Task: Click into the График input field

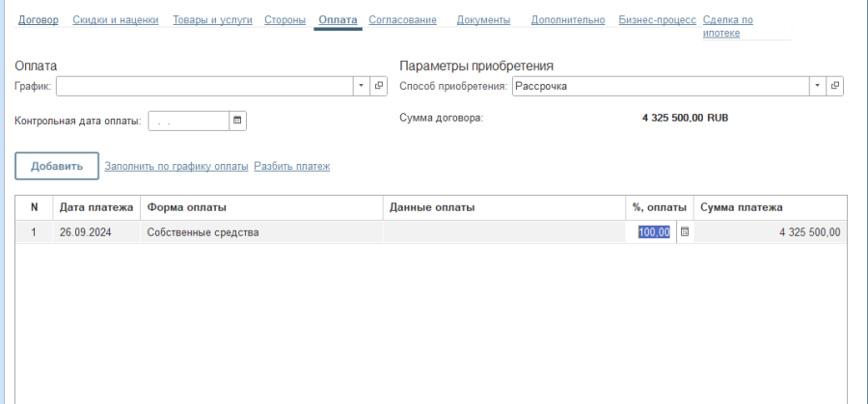Action: tap(204, 86)
